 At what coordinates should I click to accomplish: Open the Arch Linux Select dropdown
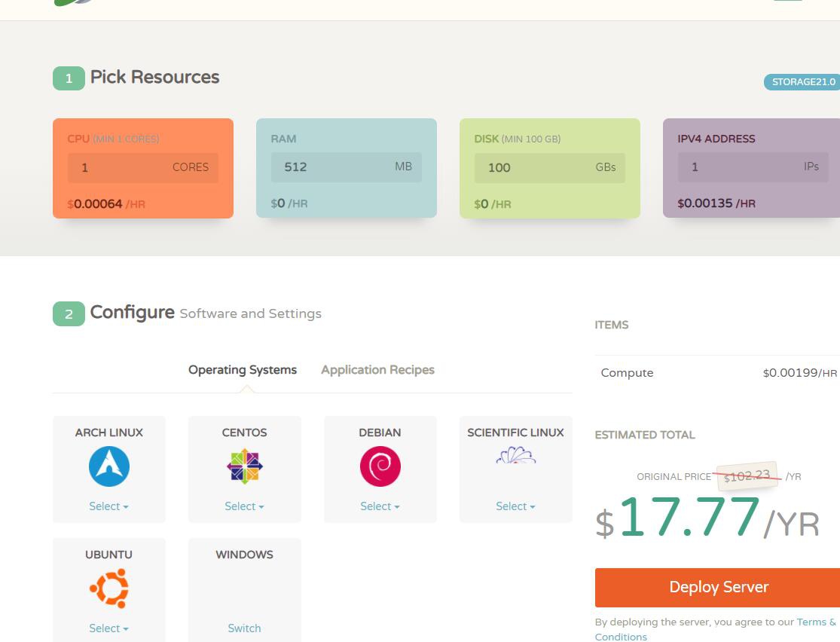coord(108,506)
